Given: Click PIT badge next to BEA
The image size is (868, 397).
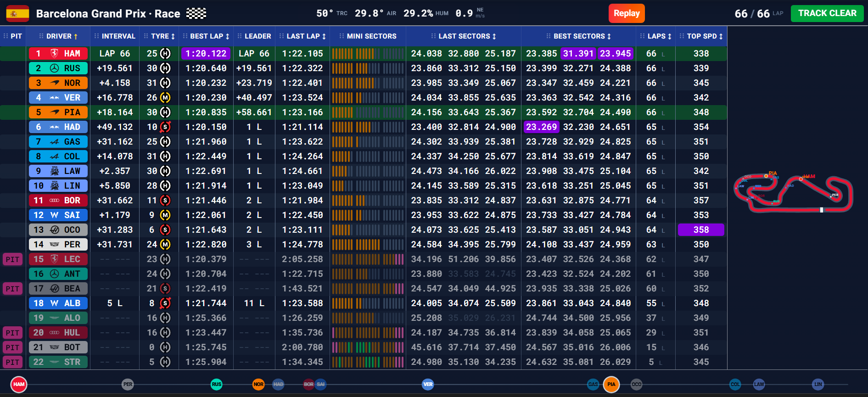Looking at the screenshot, I should (12, 289).
